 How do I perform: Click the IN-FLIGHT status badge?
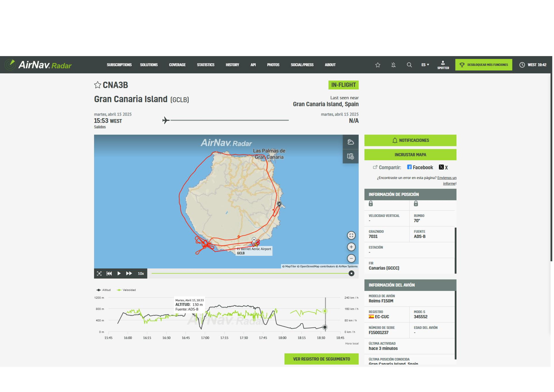pos(344,85)
